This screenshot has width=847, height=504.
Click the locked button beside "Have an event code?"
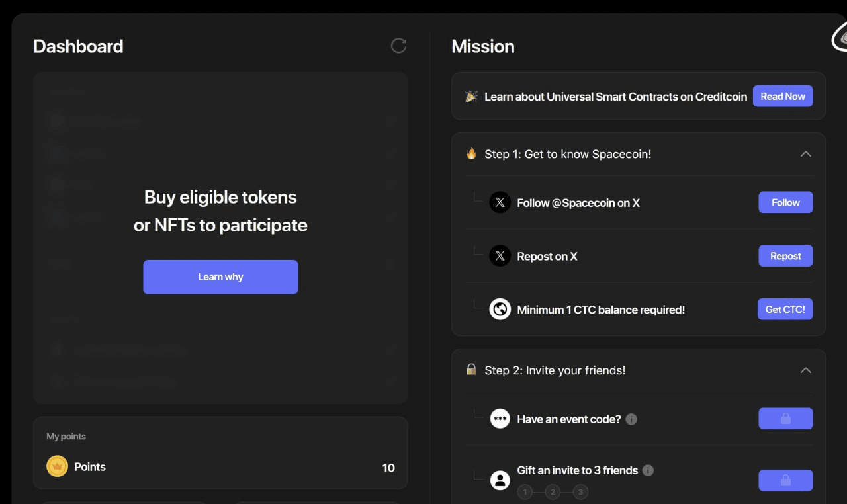point(785,418)
